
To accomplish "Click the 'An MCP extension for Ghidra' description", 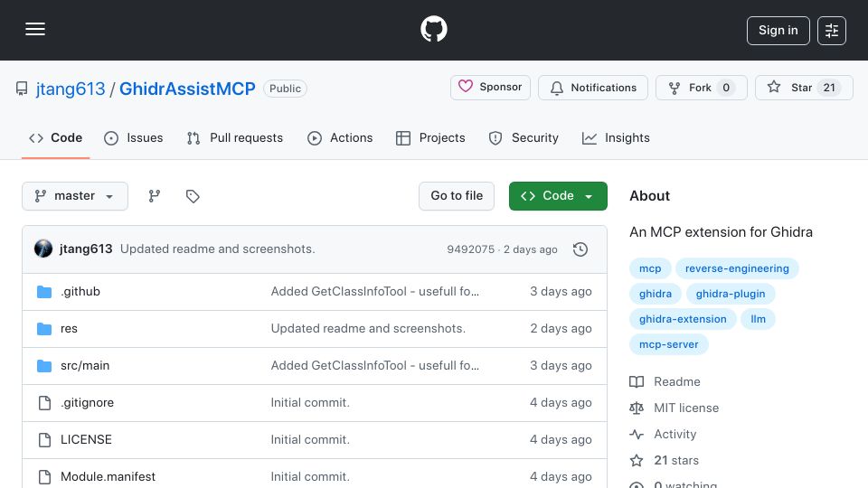I will coord(721,232).
